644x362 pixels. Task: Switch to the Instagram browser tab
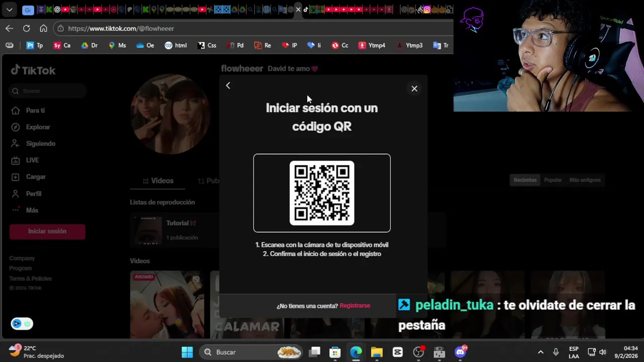click(427, 10)
